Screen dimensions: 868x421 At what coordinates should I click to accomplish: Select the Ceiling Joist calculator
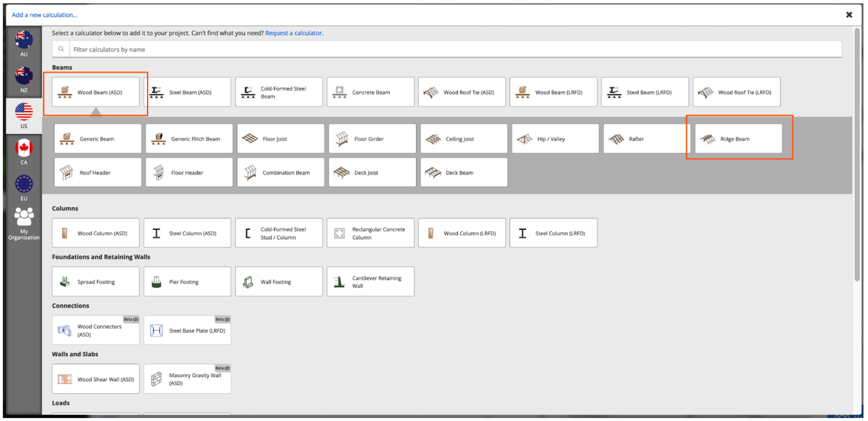[464, 139]
